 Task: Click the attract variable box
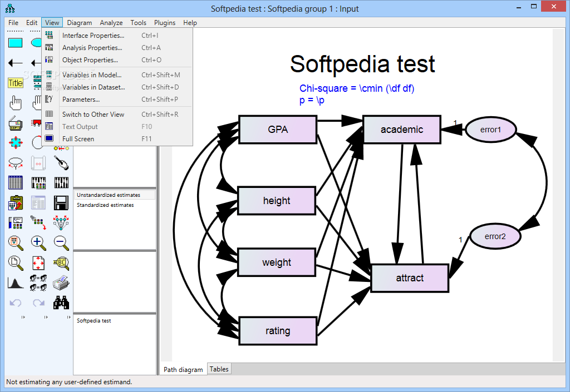410,278
